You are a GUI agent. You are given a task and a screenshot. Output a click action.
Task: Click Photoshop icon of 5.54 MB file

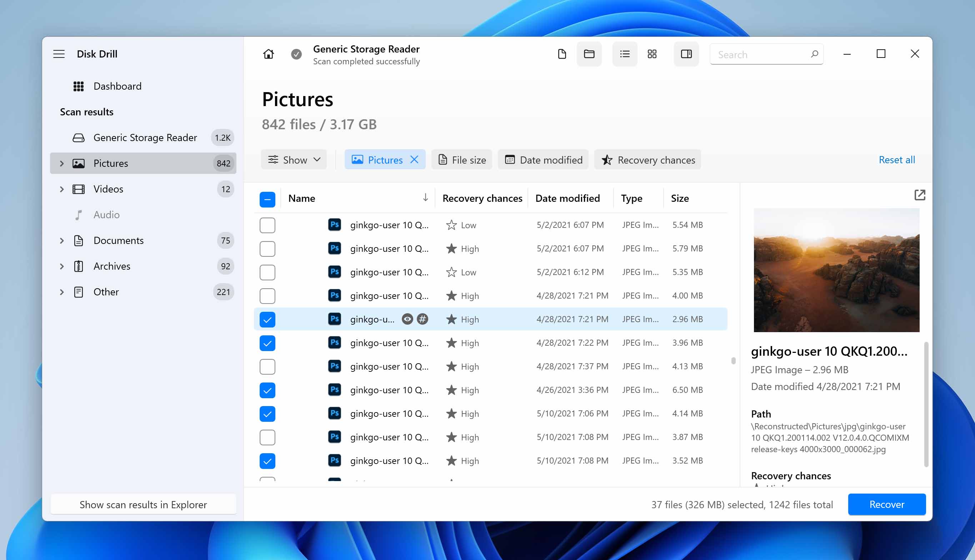point(334,225)
